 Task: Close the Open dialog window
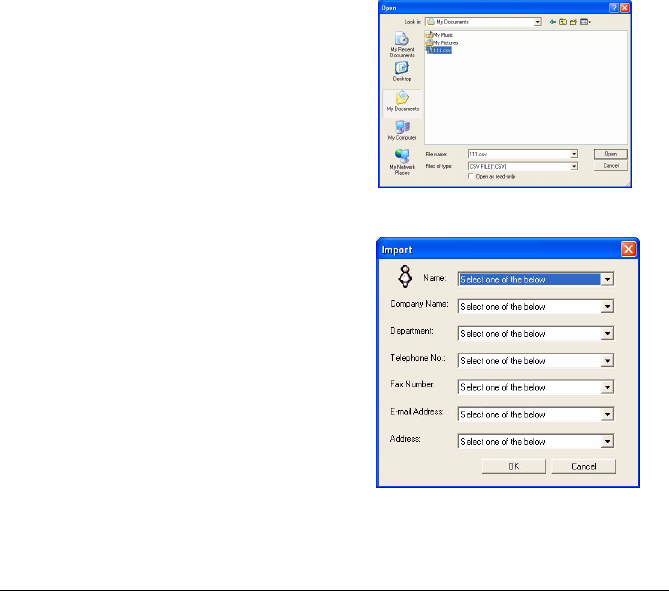pos(625,8)
